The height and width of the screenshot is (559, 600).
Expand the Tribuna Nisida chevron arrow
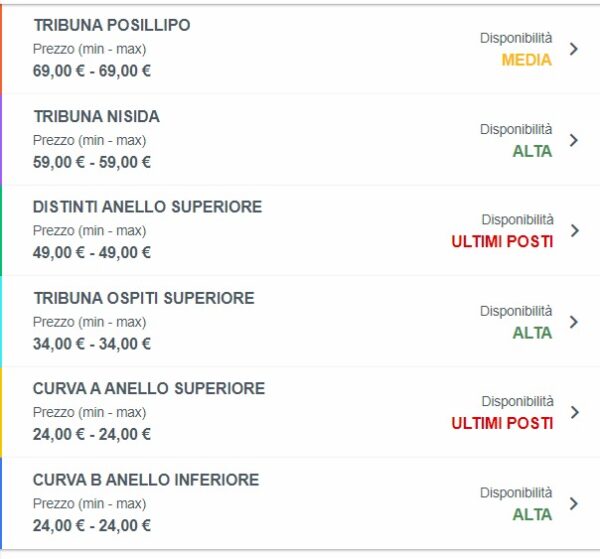click(x=573, y=140)
